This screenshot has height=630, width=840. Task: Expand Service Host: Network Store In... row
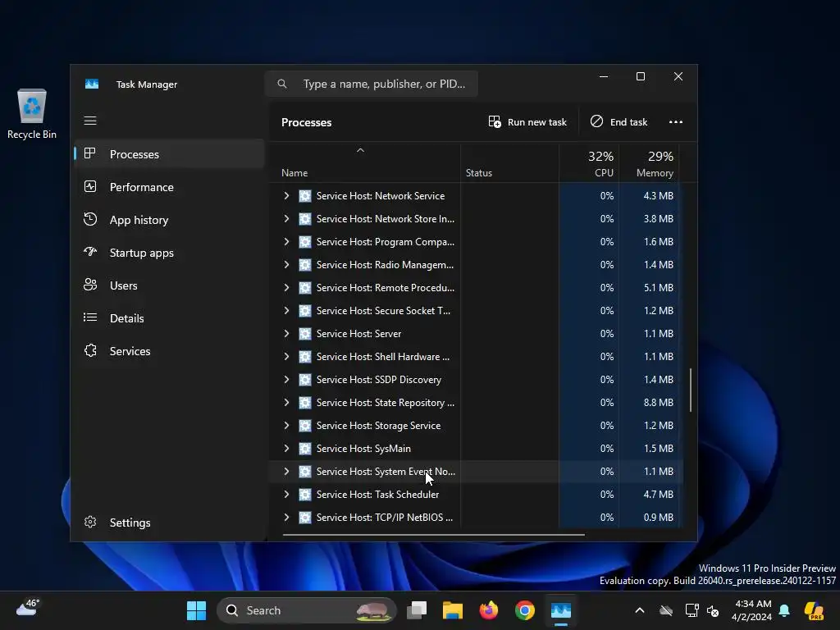[286, 219]
